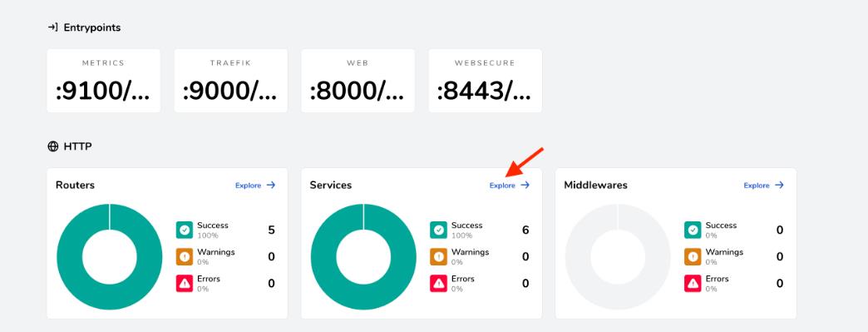Click the Routers Errors icon
868x332 pixels.
point(185,283)
